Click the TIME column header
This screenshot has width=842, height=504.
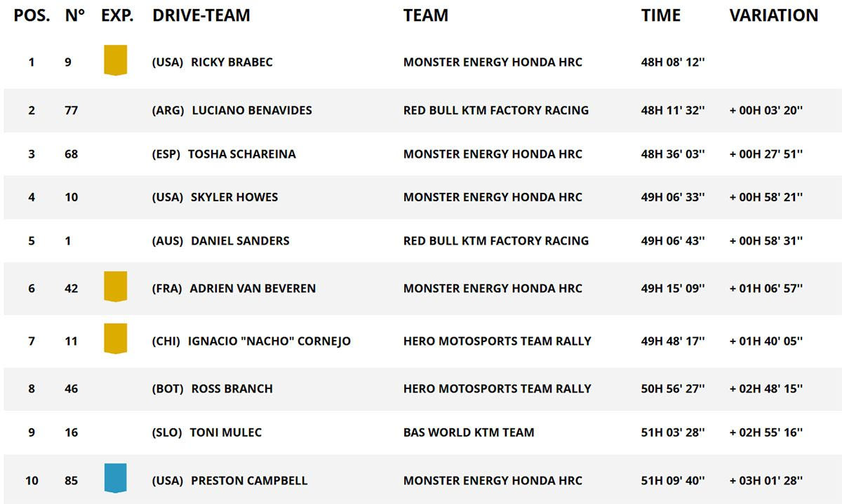(x=660, y=15)
